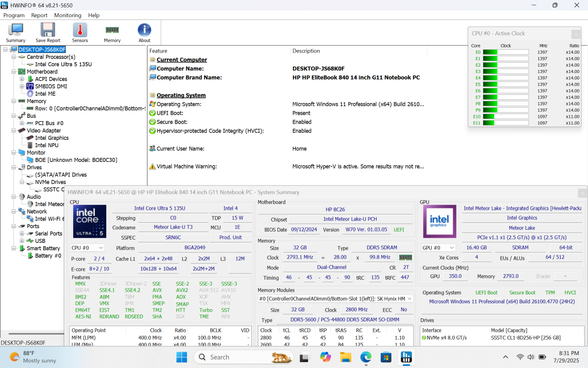Image resolution: width=588 pixels, height=368 pixels.
Task: Select Intel Core Ultra 5 135U in tree
Action: point(63,64)
